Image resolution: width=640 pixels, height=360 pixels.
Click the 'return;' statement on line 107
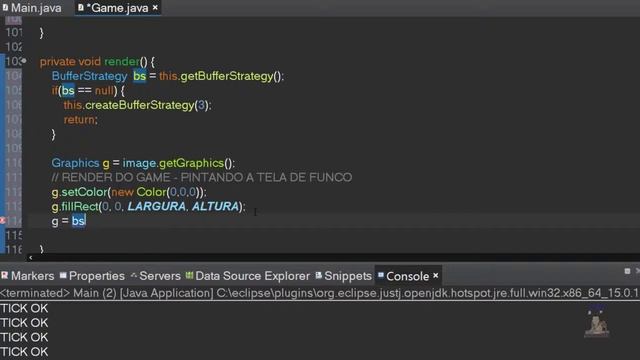[x=81, y=120]
